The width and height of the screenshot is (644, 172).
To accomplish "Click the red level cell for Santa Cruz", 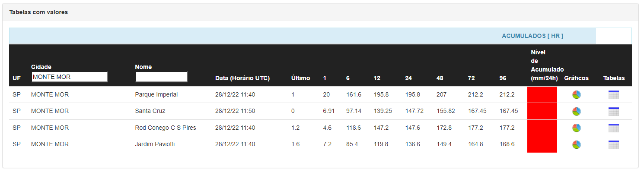I will click(x=542, y=111).
